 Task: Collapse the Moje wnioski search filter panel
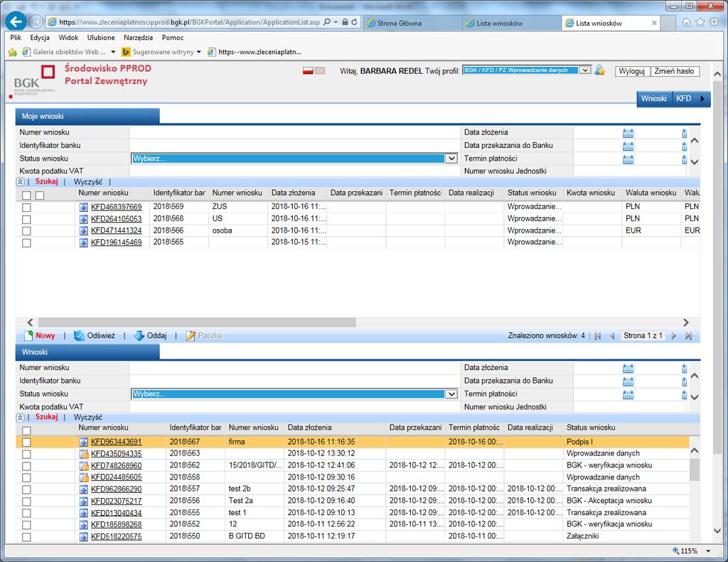pyautogui.click(x=21, y=182)
